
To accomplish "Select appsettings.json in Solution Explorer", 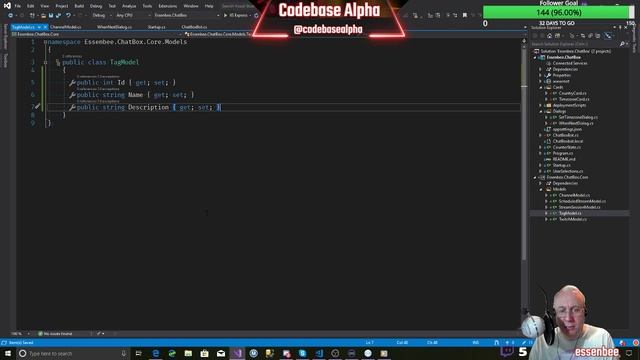I will (567, 129).
